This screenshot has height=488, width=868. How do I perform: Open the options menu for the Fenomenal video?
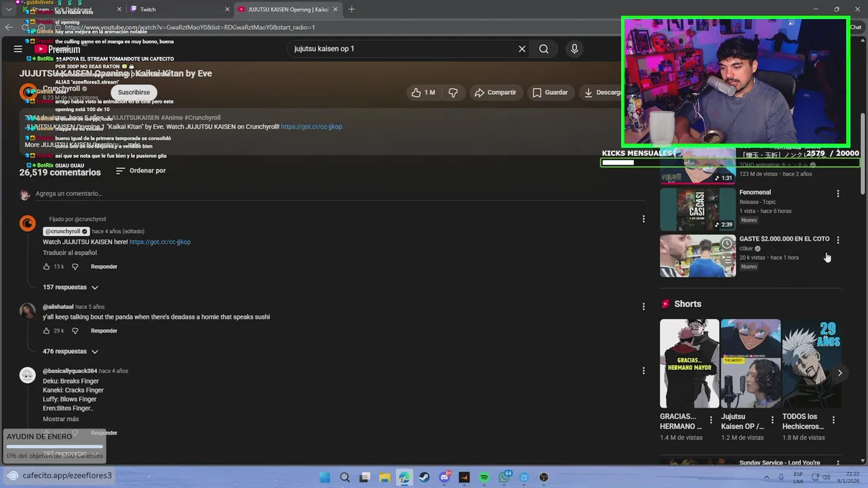pyautogui.click(x=838, y=193)
